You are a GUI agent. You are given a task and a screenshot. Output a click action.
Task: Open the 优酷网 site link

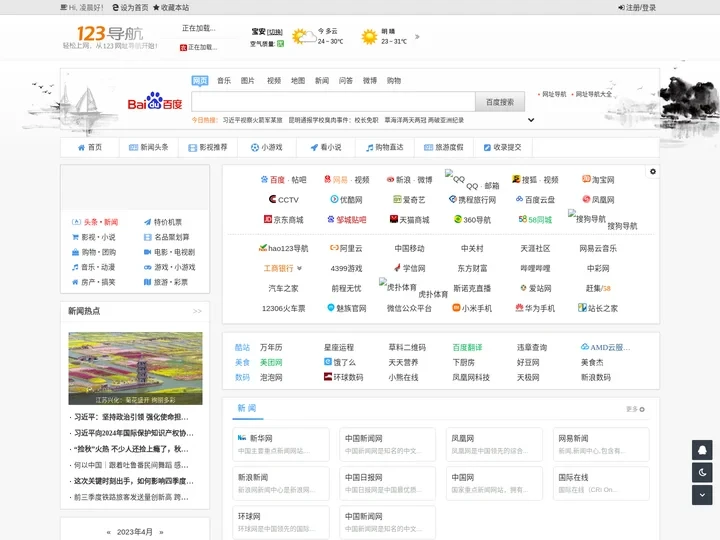pyautogui.click(x=347, y=200)
